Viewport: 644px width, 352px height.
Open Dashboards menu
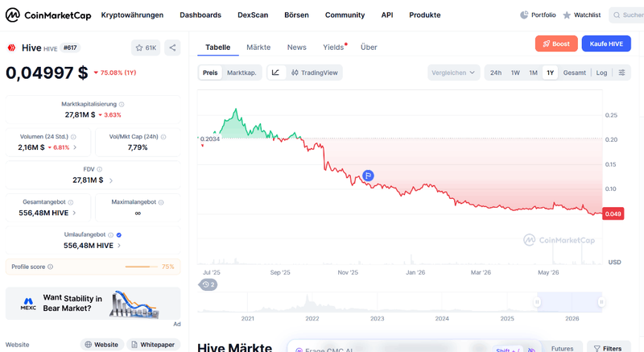(200, 15)
